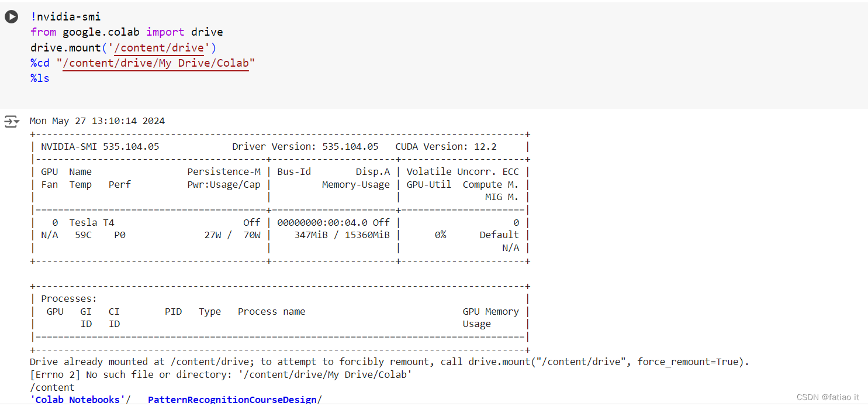Click the PatternRecognitionCourseDesign directory listing
Viewport: 868px width, 406px height.
234,400
